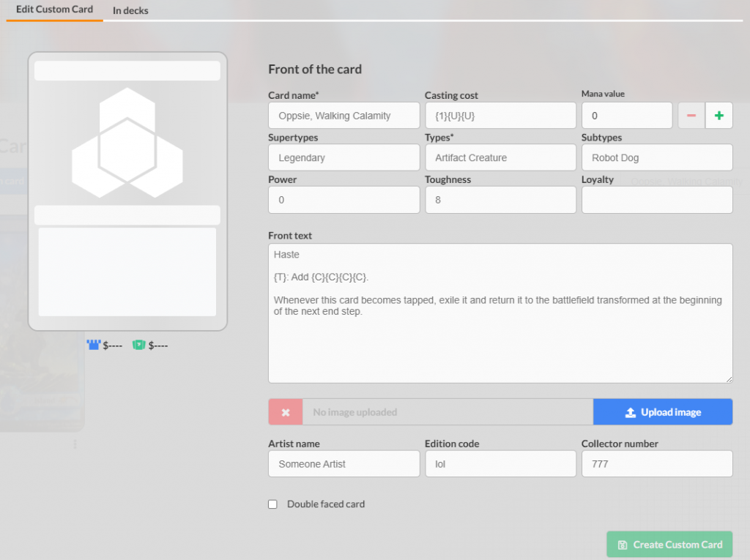Increase mana value with the plus button

pyautogui.click(x=719, y=115)
